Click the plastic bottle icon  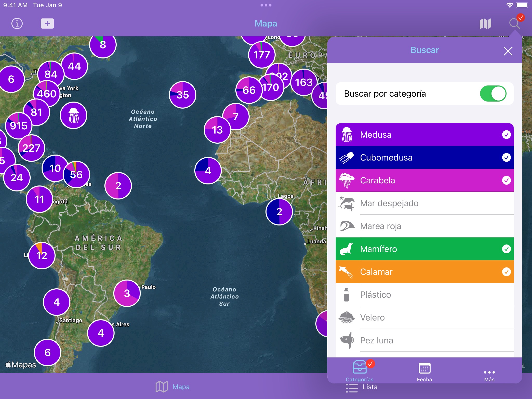pos(346,295)
